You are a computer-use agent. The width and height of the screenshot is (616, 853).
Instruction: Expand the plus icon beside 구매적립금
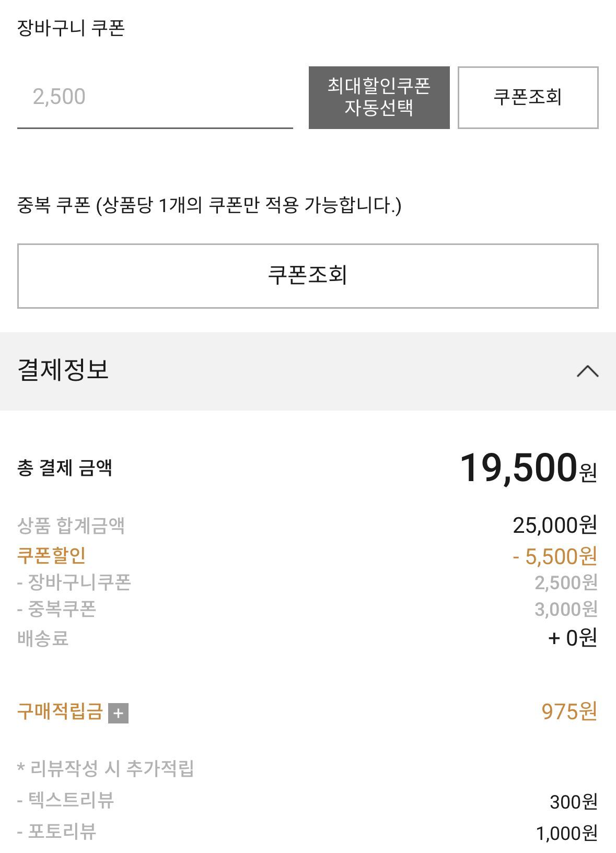click(x=118, y=713)
